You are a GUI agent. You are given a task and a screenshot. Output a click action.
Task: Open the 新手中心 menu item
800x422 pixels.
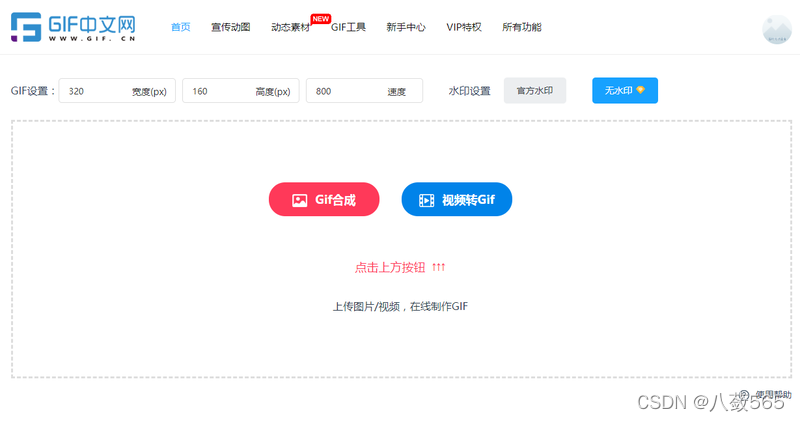click(x=406, y=27)
